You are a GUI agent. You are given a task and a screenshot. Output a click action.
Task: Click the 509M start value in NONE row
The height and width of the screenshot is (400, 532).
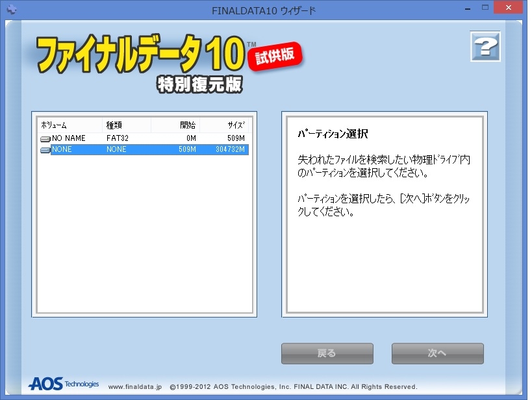187,149
